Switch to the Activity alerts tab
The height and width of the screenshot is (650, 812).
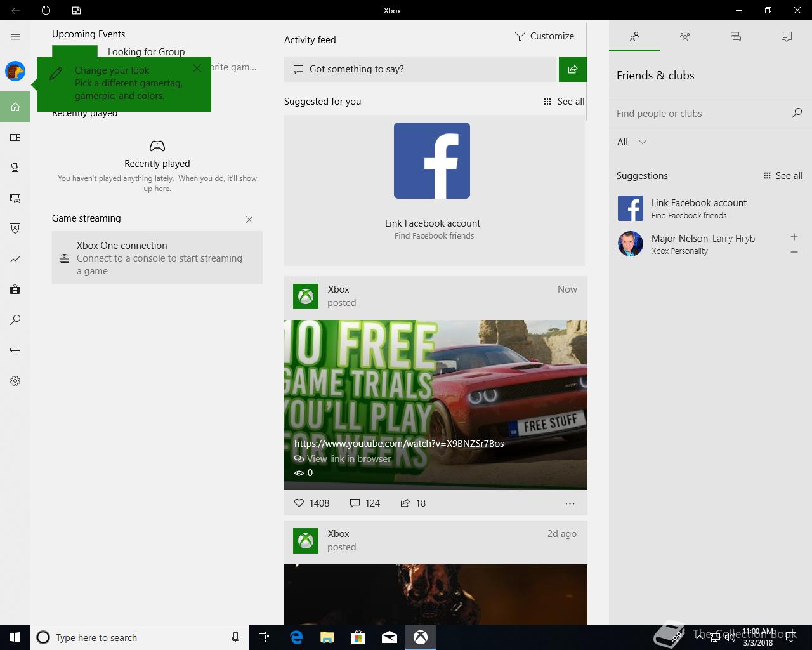point(787,37)
